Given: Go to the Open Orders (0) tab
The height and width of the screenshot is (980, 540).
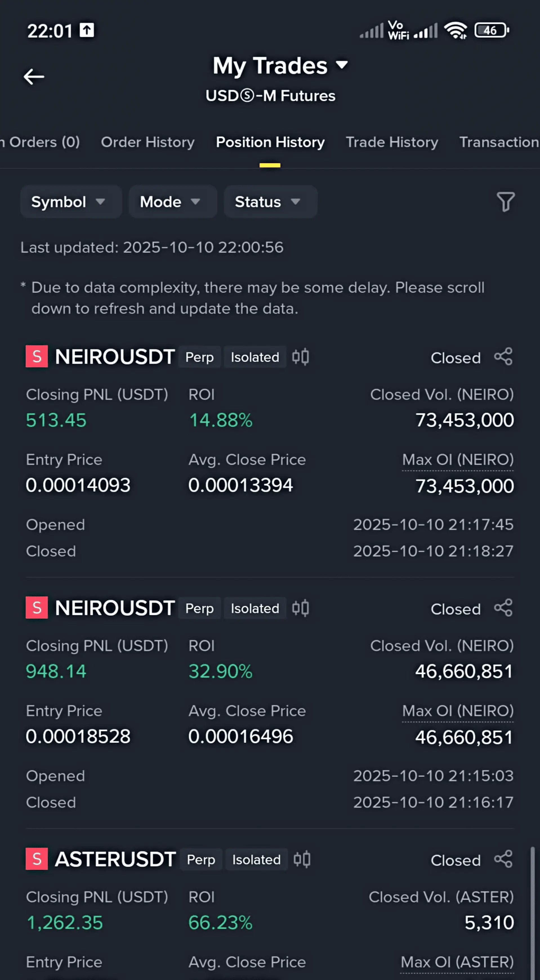Looking at the screenshot, I should point(42,142).
